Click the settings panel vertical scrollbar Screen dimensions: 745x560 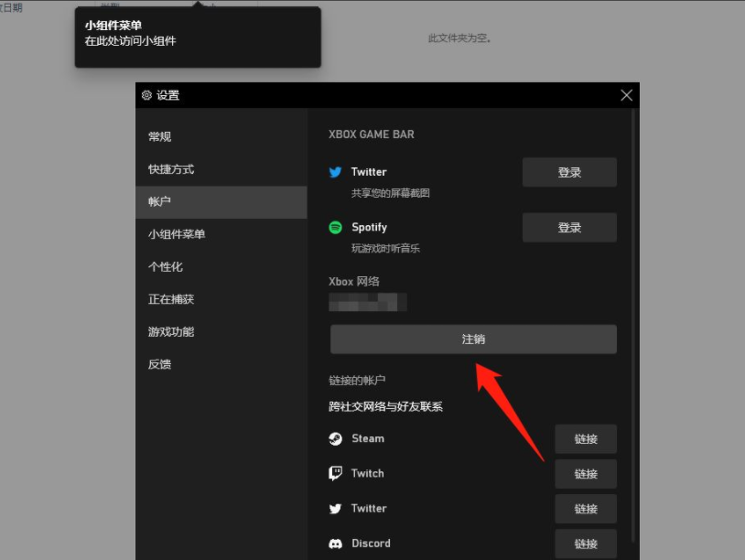coord(632,326)
